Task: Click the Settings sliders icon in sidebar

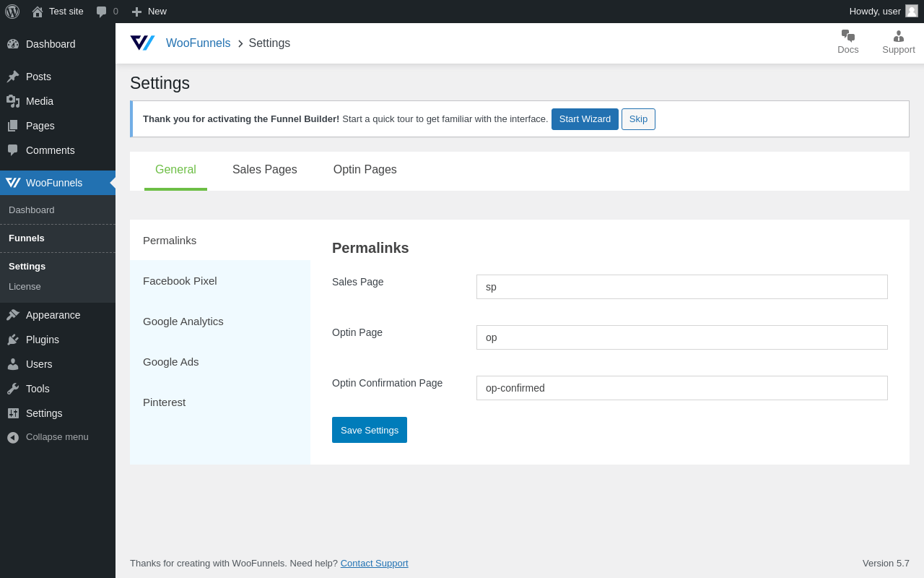Action: (13, 413)
